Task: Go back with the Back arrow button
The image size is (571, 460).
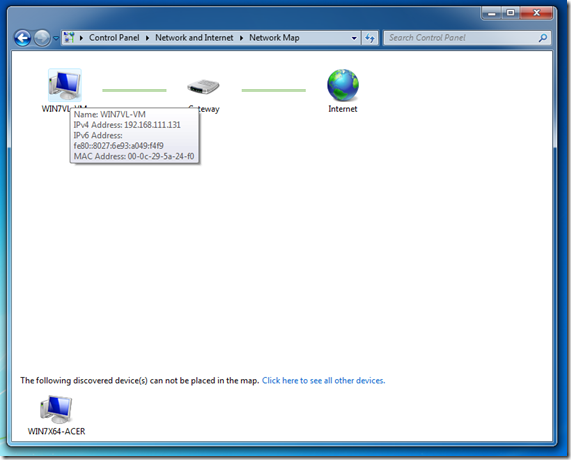Action: point(23,38)
